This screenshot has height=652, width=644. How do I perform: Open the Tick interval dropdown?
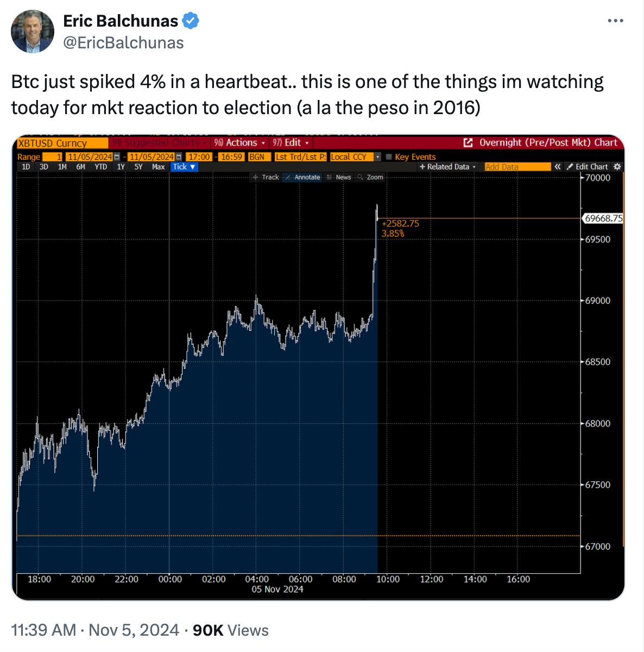pos(184,167)
